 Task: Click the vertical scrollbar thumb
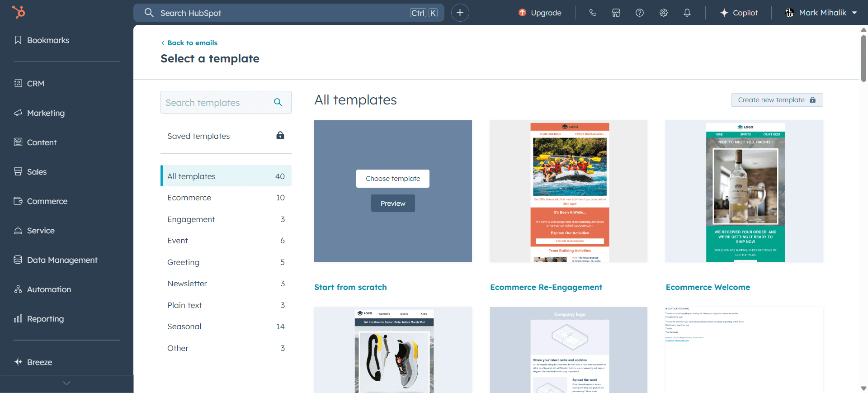(863, 58)
